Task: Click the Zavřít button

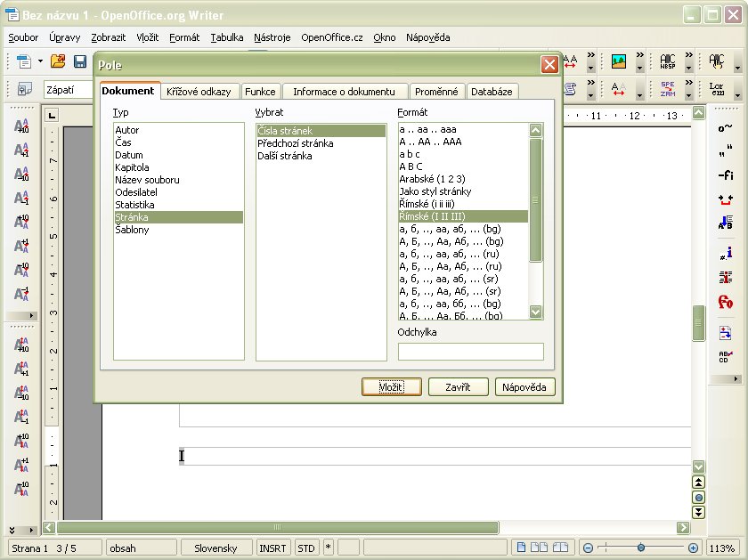Action: [x=458, y=387]
